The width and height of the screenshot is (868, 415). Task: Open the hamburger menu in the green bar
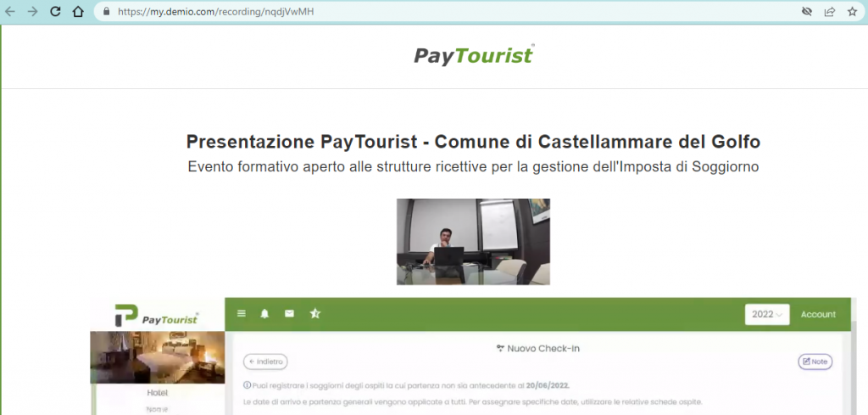[x=242, y=313]
